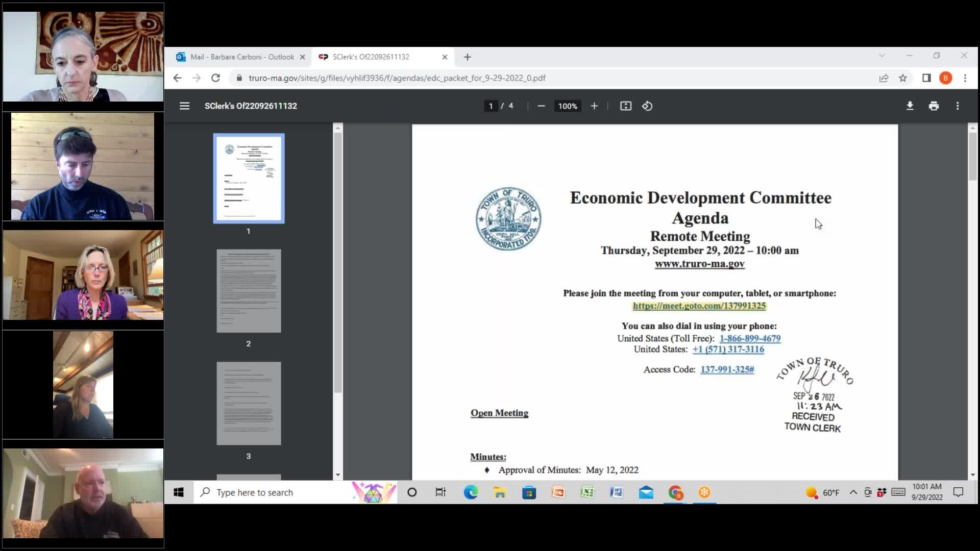980x551 pixels.
Task: Open Chrome's three-dot settings menu
Action: [x=965, y=78]
